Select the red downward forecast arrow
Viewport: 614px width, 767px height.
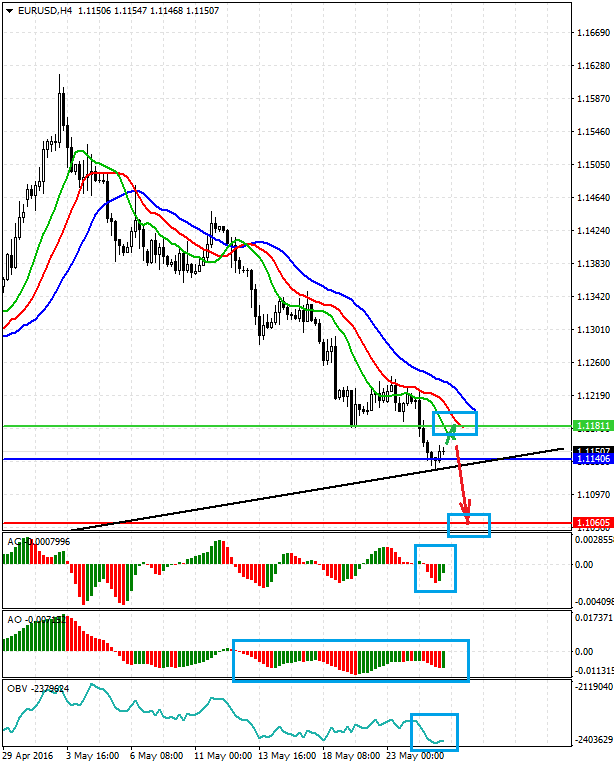pos(462,488)
